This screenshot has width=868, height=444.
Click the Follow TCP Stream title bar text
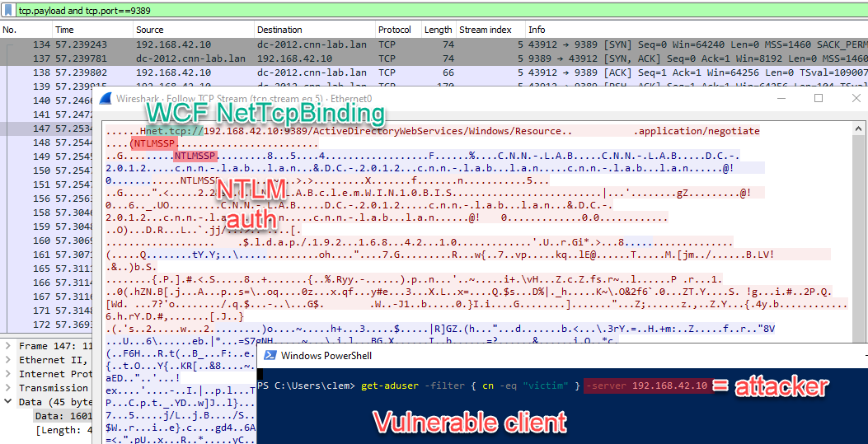click(243, 99)
